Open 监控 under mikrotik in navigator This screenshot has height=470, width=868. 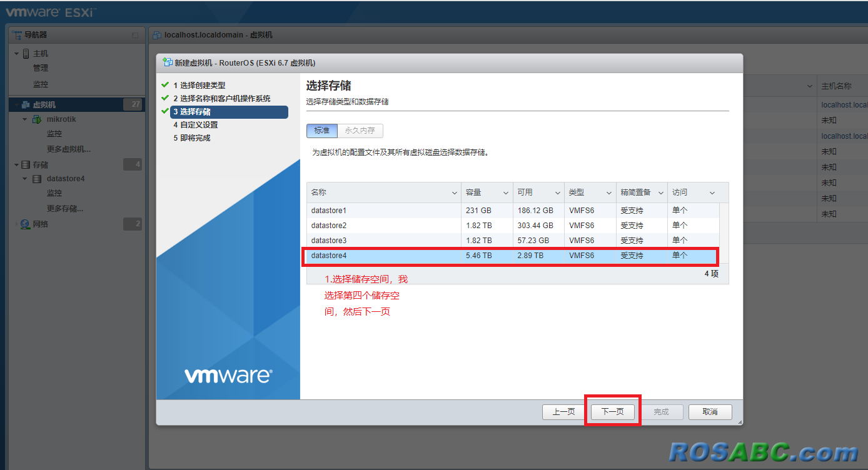click(x=54, y=134)
